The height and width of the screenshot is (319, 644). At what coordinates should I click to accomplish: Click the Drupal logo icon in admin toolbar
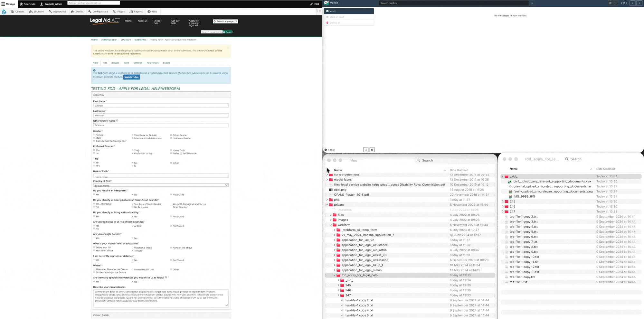(4, 12)
